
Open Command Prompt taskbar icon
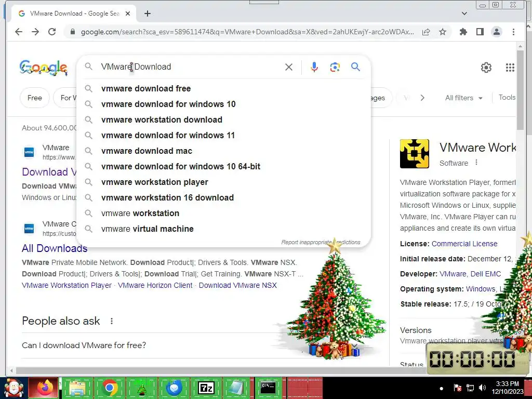[x=268, y=388]
